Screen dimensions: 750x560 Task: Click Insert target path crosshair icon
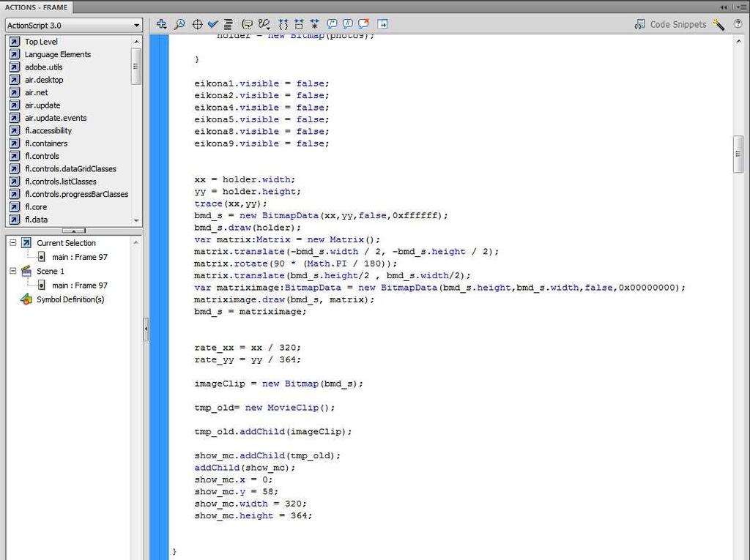tap(197, 24)
